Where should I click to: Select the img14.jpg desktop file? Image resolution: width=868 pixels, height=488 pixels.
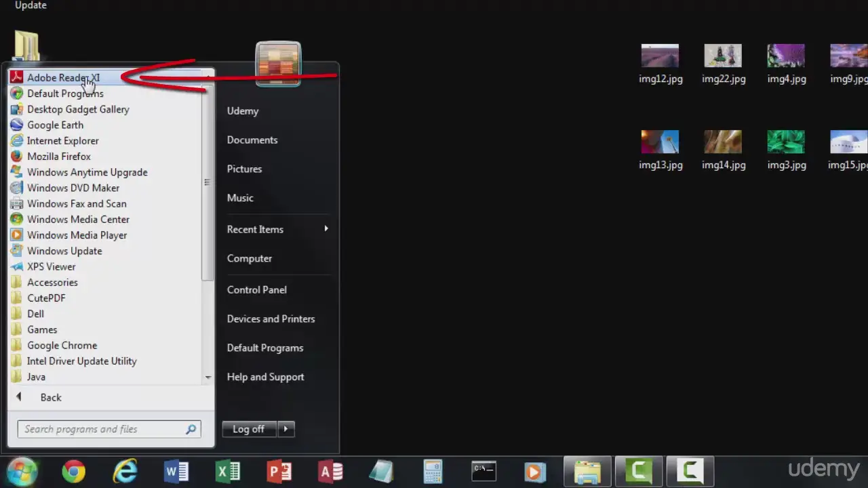click(724, 150)
